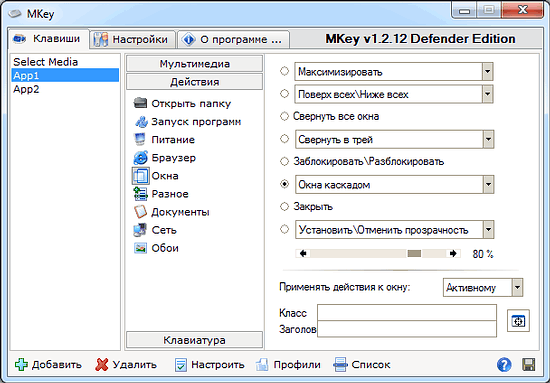Click the Профили documents icon

click(x=262, y=365)
